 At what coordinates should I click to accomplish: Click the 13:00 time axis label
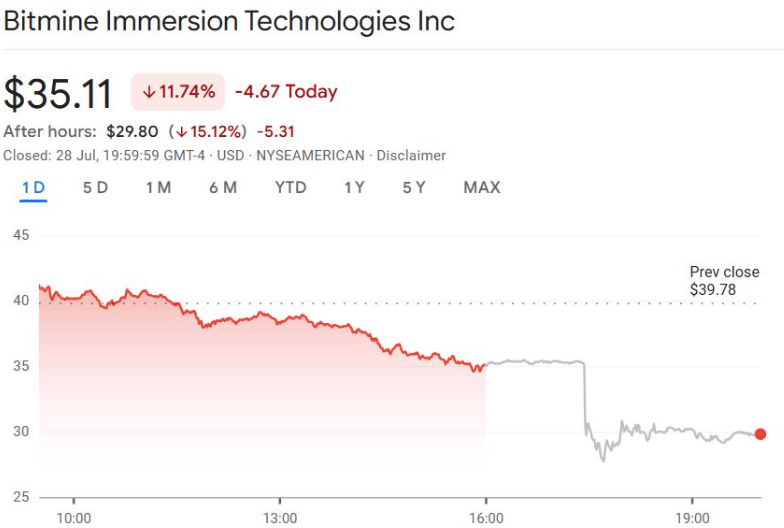tap(280, 518)
